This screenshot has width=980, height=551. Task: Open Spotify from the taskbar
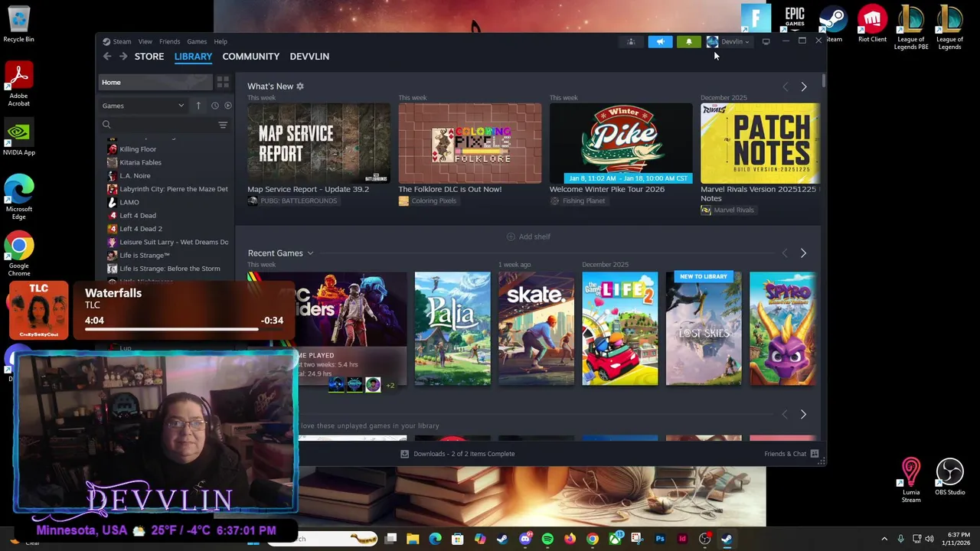pyautogui.click(x=547, y=540)
